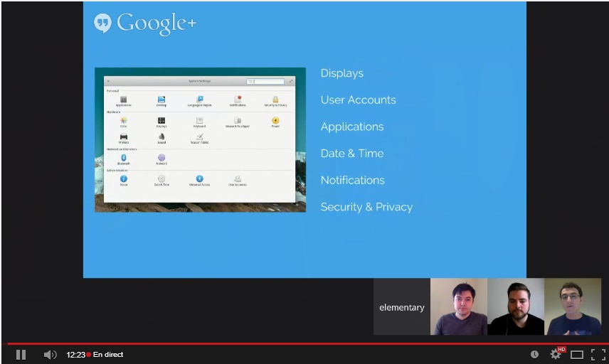Open the Power settings icon
Screen dimensions: 609x364
275,122
